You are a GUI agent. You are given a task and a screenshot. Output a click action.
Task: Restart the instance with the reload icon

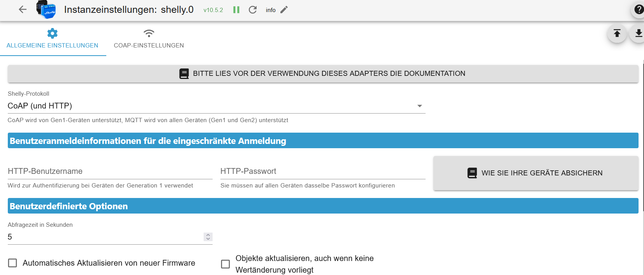click(x=253, y=10)
